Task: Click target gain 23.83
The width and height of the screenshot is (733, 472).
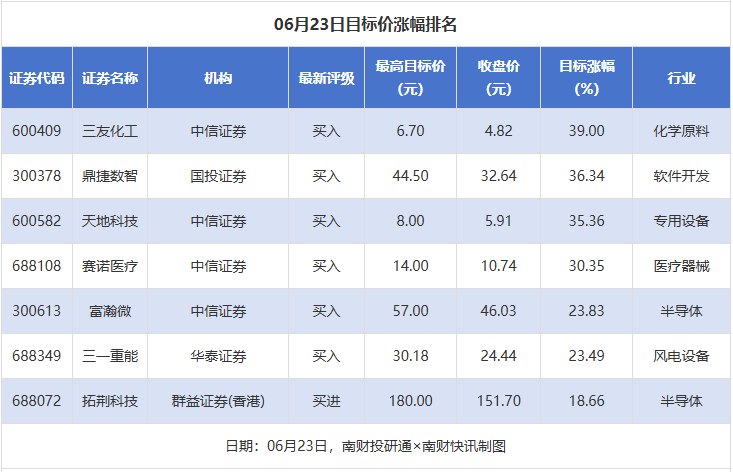Action: point(587,311)
